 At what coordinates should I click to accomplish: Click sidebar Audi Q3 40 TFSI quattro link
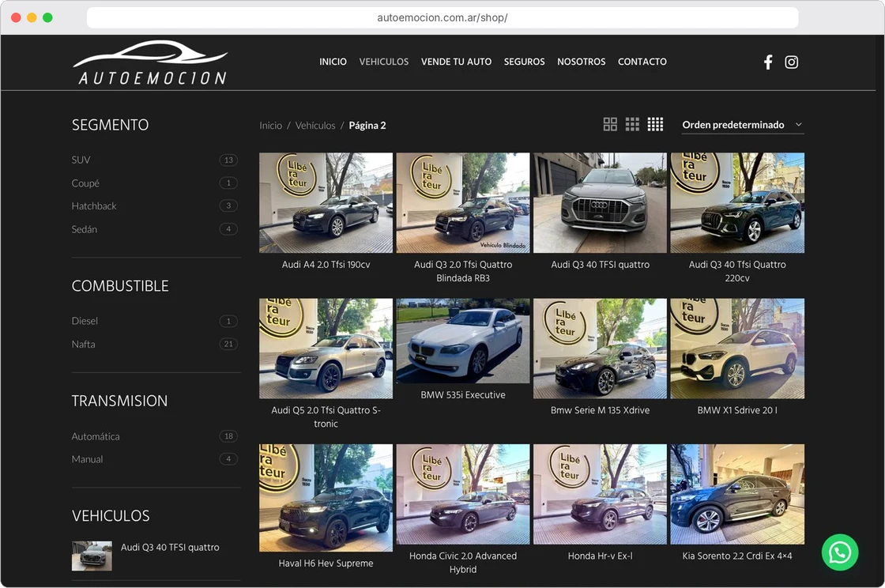tap(170, 548)
